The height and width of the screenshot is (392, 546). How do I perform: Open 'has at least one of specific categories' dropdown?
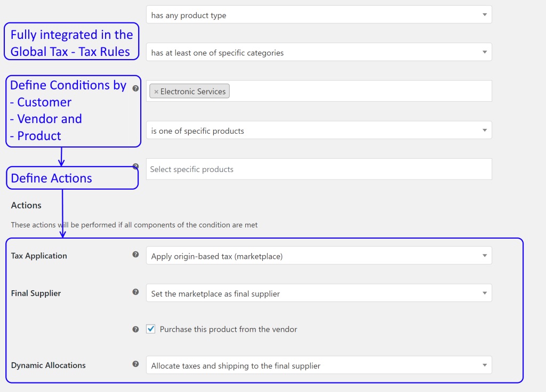[319, 52]
